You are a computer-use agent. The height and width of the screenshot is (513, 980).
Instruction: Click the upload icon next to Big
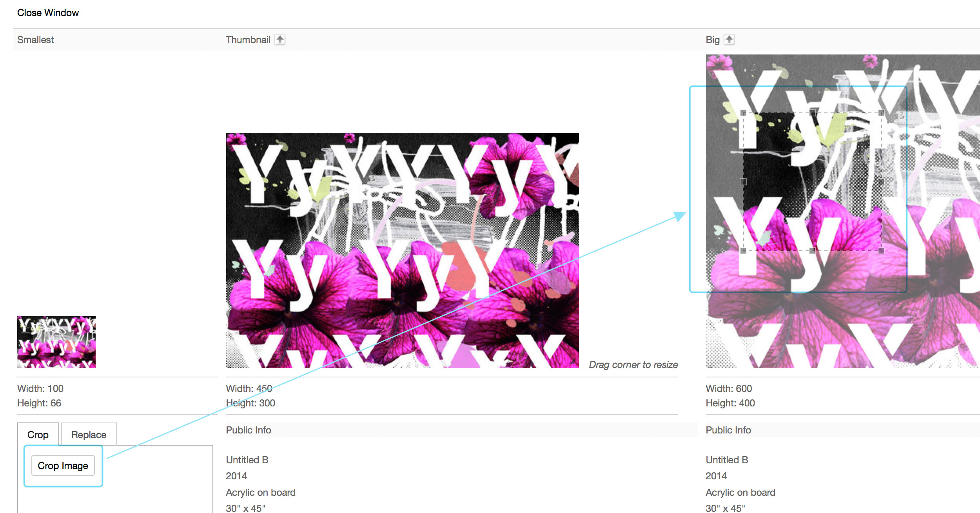[729, 40]
